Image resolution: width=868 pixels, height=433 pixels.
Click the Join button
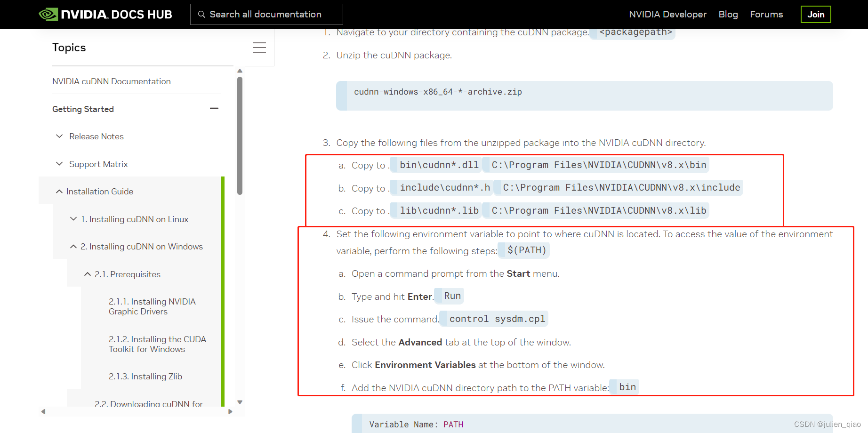pyautogui.click(x=816, y=14)
